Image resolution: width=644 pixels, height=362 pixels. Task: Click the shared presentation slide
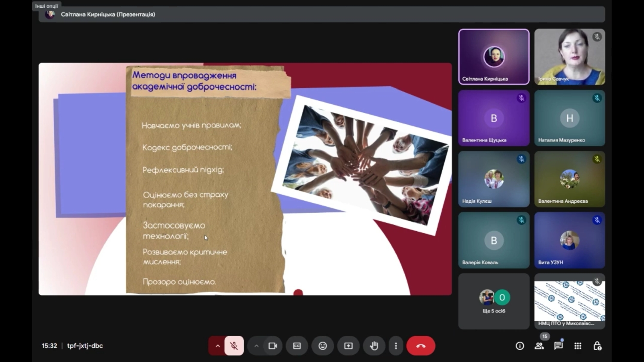(x=245, y=179)
